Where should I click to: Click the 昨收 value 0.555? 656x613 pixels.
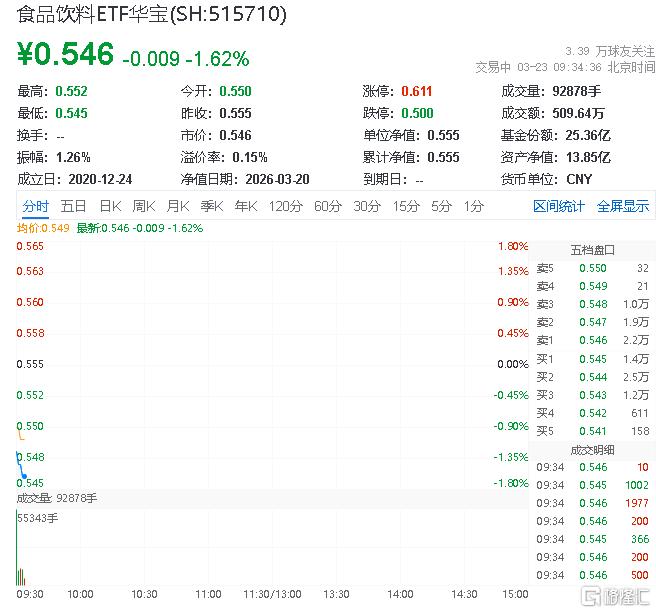(x=236, y=113)
